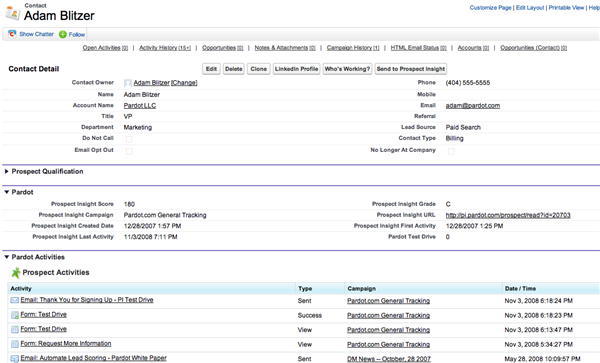This screenshot has height=363, width=600.
Task: Click the Clone button
Action: pyautogui.click(x=259, y=69)
